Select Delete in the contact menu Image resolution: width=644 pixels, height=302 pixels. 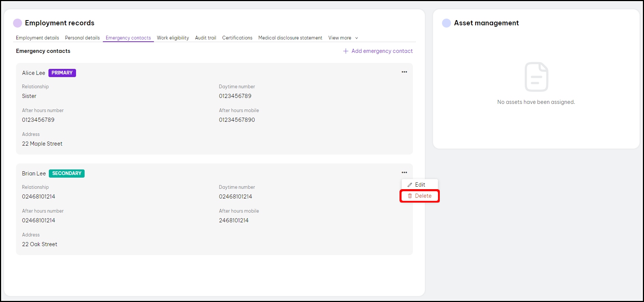click(x=420, y=196)
